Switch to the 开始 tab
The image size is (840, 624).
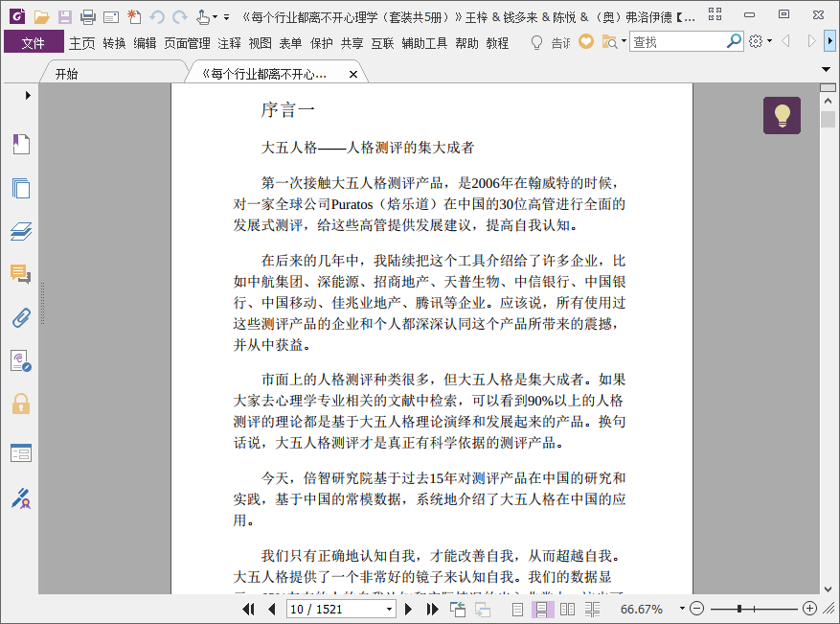tap(66, 74)
